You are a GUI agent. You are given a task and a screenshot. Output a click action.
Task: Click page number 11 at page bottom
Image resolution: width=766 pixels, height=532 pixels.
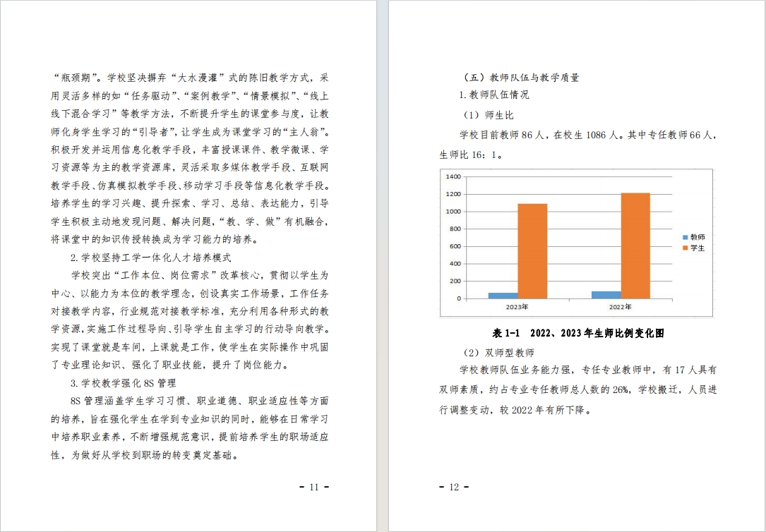(x=314, y=487)
